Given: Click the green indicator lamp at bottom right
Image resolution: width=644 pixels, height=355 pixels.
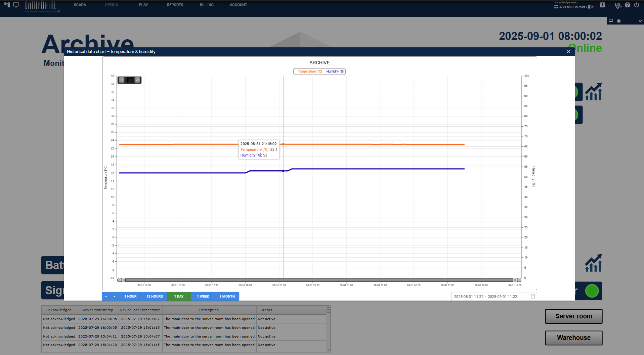Looking at the screenshot, I should pyautogui.click(x=592, y=291).
